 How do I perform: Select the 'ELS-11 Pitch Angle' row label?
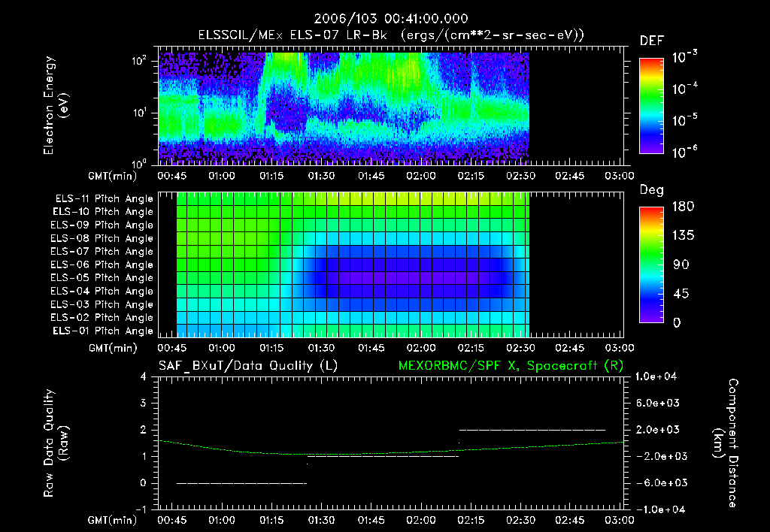pyautogui.click(x=104, y=199)
